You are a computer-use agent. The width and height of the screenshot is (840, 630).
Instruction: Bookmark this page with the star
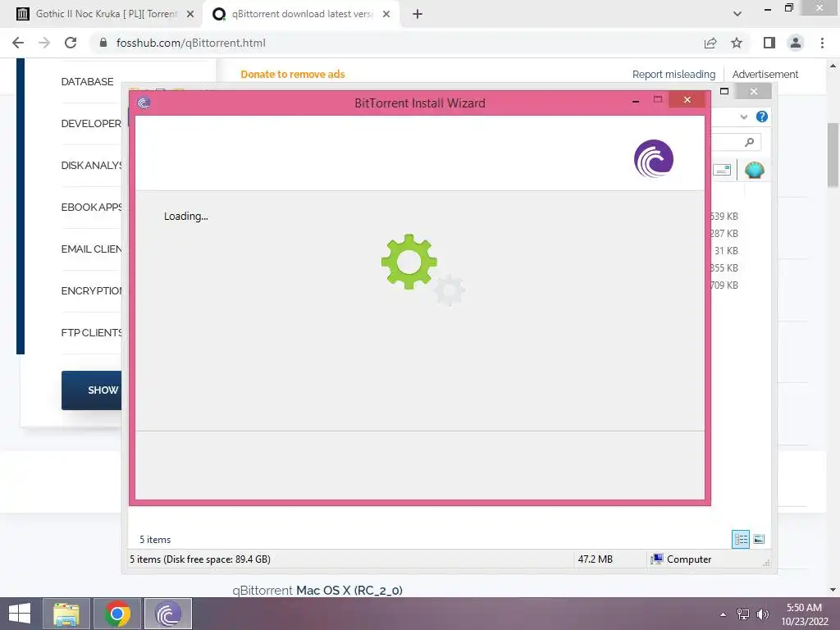(737, 43)
